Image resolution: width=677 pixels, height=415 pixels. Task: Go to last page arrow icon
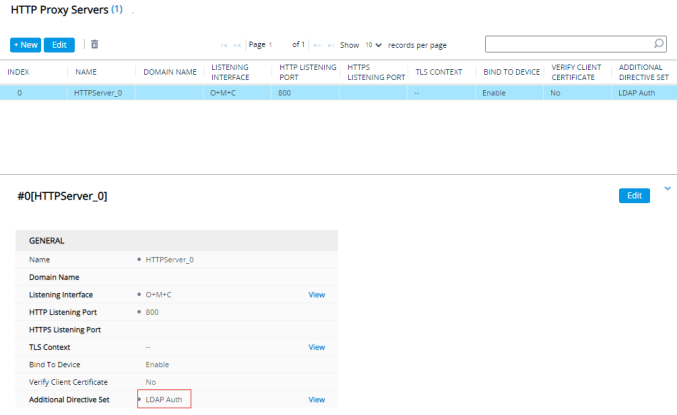click(330, 45)
